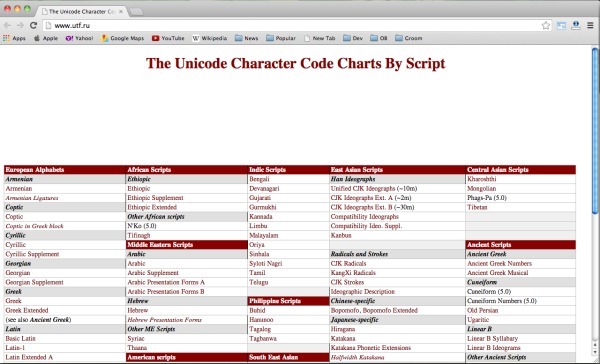
Task: Click the scrollbar down arrow
Action: (595, 353)
